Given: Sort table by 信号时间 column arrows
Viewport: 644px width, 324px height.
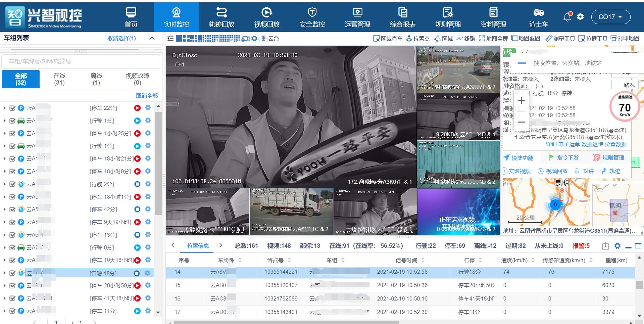Looking at the screenshot, I should pyautogui.click(x=423, y=260).
